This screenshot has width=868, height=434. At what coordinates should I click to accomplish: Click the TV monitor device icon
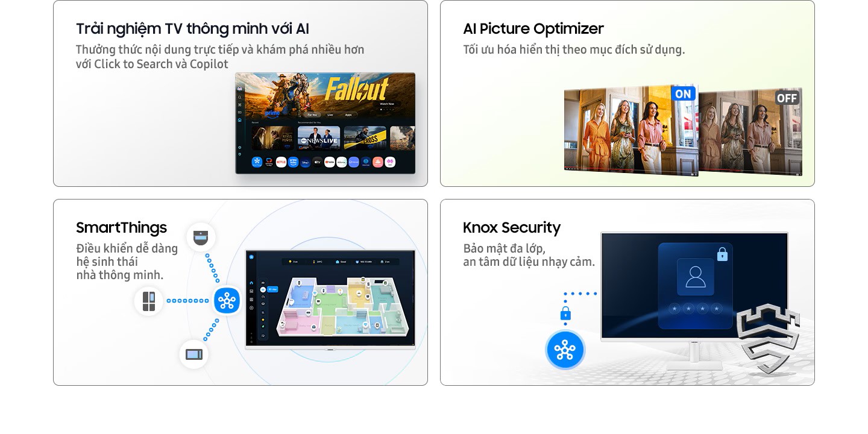[x=193, y=354]
